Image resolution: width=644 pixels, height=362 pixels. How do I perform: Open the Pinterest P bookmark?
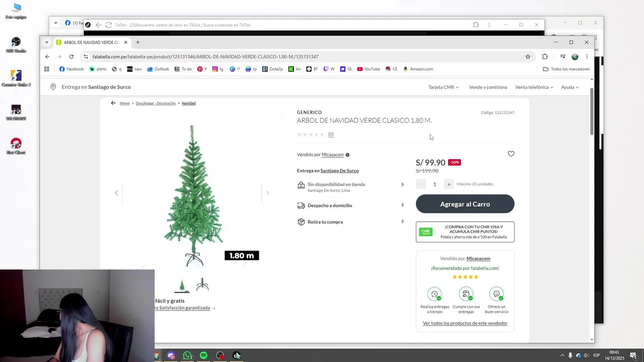tap(202, 69)
